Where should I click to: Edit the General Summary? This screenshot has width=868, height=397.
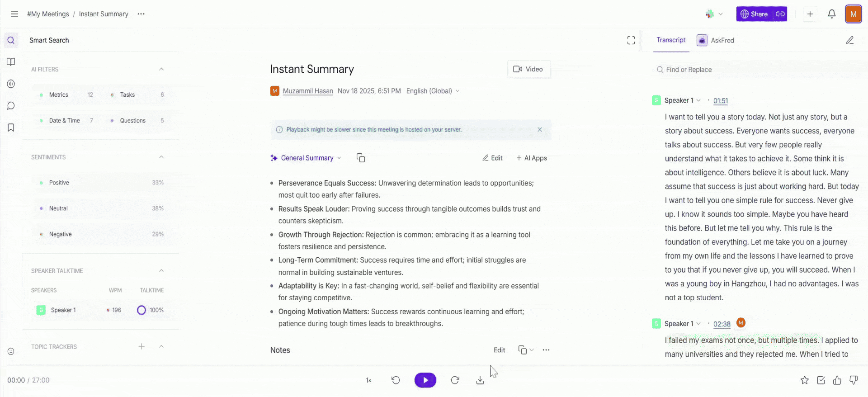(492, 158)
